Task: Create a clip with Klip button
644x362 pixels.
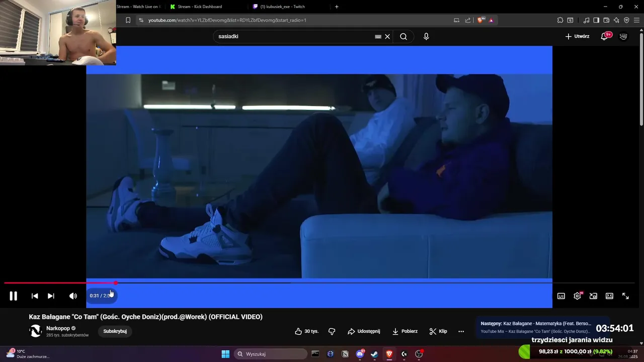Action: pyautogui.click(x=438, y=331)
